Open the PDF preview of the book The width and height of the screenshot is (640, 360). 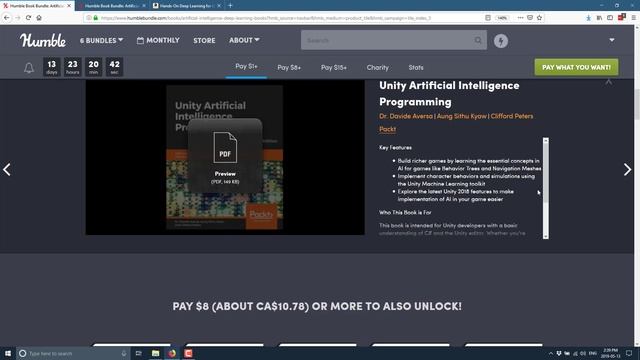(225, 156)
